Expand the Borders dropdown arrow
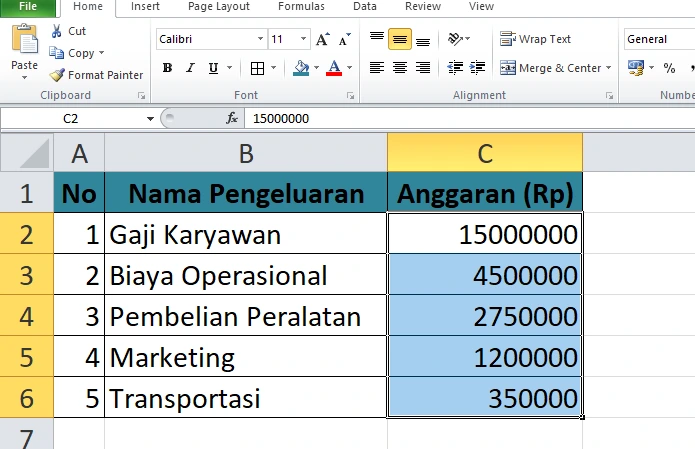 tap(273, 68)
